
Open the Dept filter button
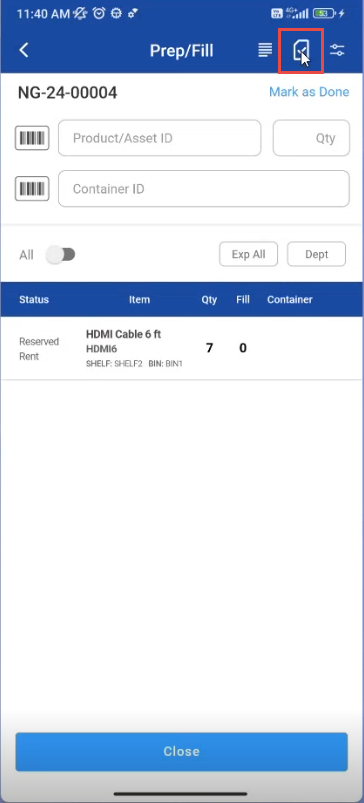click(x=316, y=254)
